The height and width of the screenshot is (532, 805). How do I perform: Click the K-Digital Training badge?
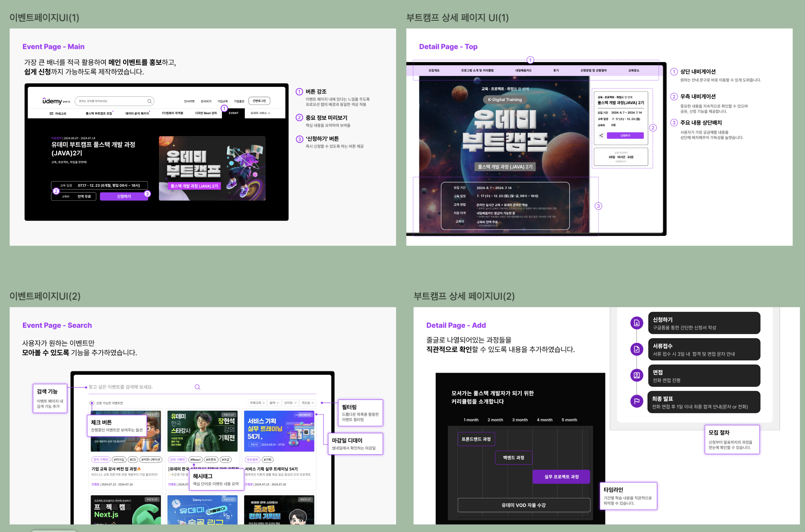pyautogui.click(x=505, y=100)
